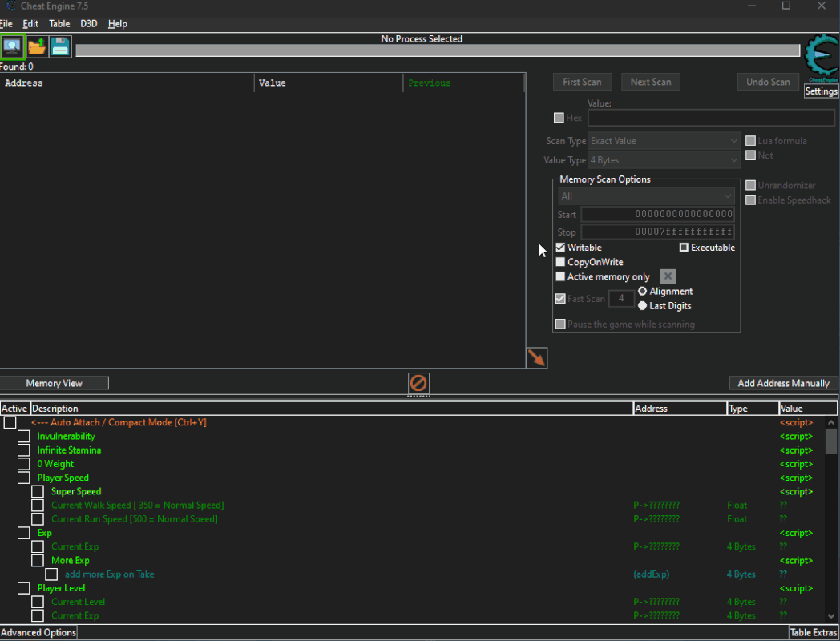This screenshot has width=840, height=641.
Task: Open the Settings label under logo
Action: click(822, 91)
